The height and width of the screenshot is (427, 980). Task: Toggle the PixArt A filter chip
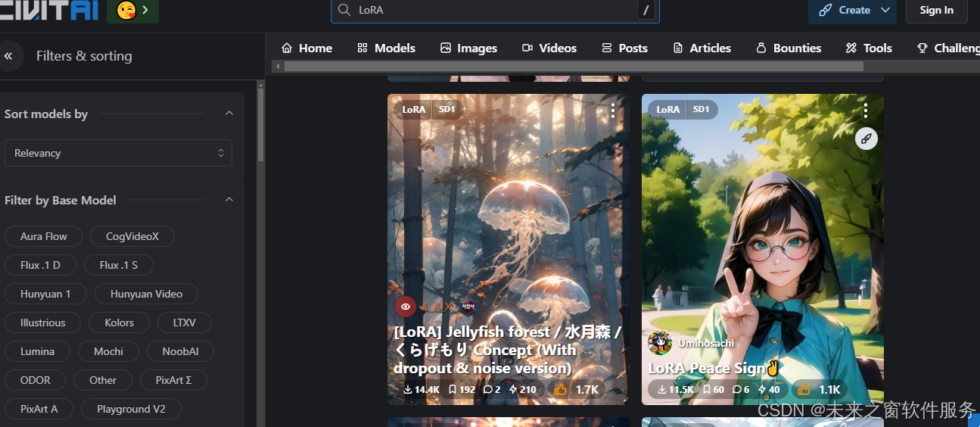coord(39,409)
